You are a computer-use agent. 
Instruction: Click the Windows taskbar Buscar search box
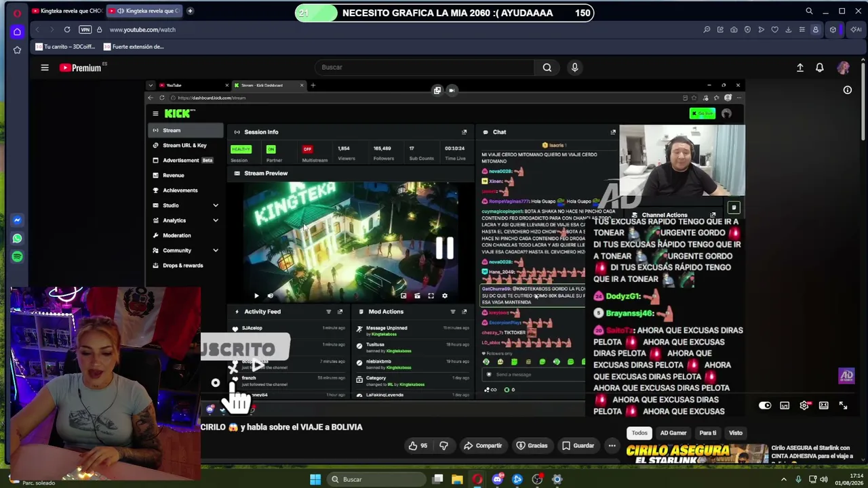(375, 479)
